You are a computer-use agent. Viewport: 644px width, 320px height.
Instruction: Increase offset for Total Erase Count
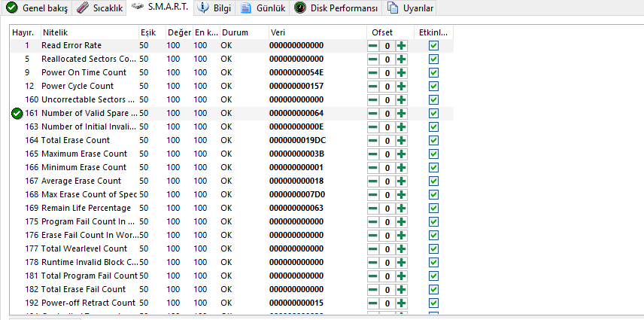click(x=402, y=141)
